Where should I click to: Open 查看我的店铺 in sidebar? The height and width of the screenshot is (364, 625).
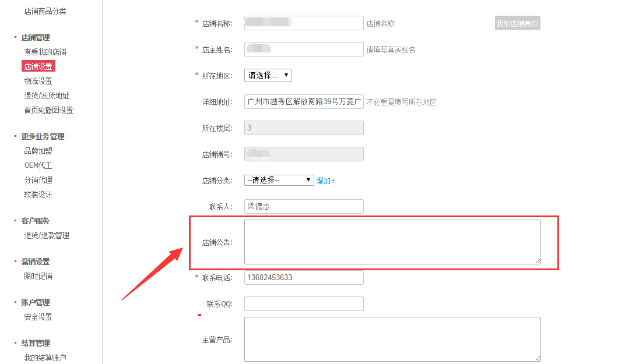pos(45,52)
